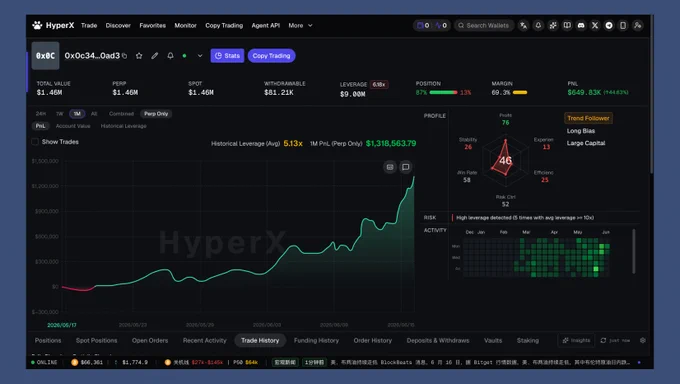Open the X (Twitter) icon link

(595, 26)
